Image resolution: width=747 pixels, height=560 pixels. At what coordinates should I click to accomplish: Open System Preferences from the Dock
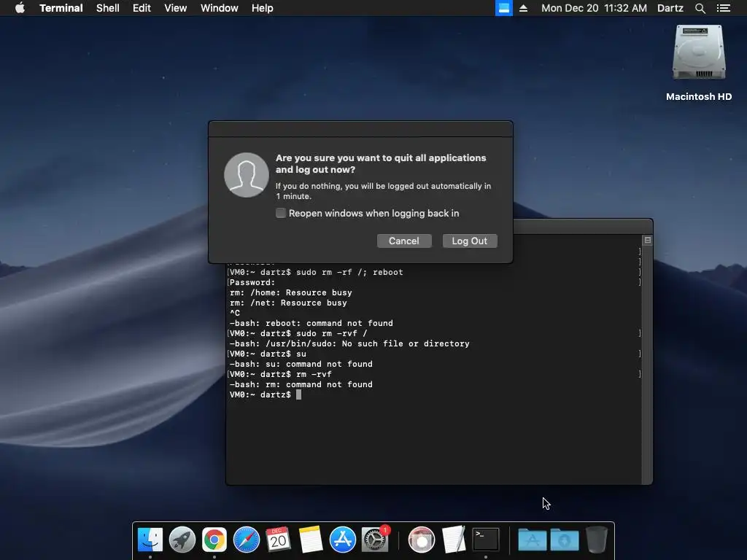click(375, 540)
